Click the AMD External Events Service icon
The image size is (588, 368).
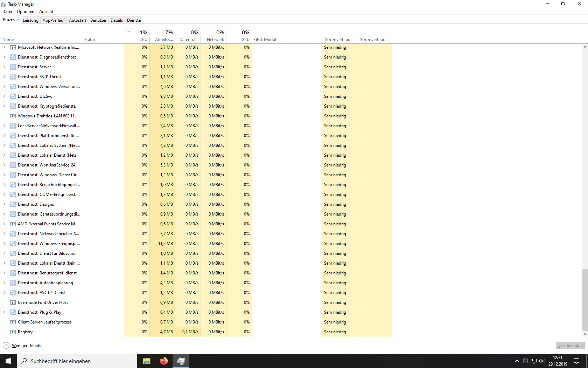coord(13,224)
